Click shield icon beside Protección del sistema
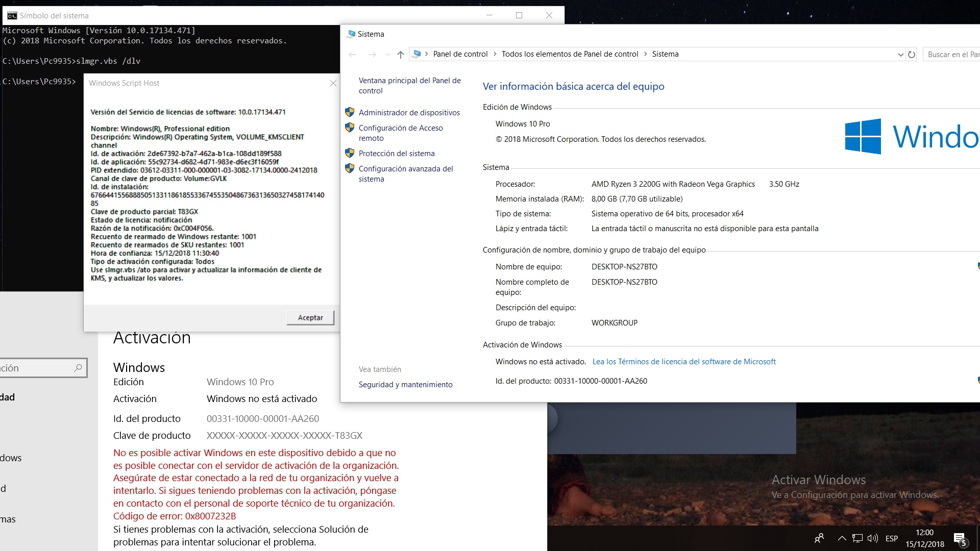980x551 pixels. (350, 153)
